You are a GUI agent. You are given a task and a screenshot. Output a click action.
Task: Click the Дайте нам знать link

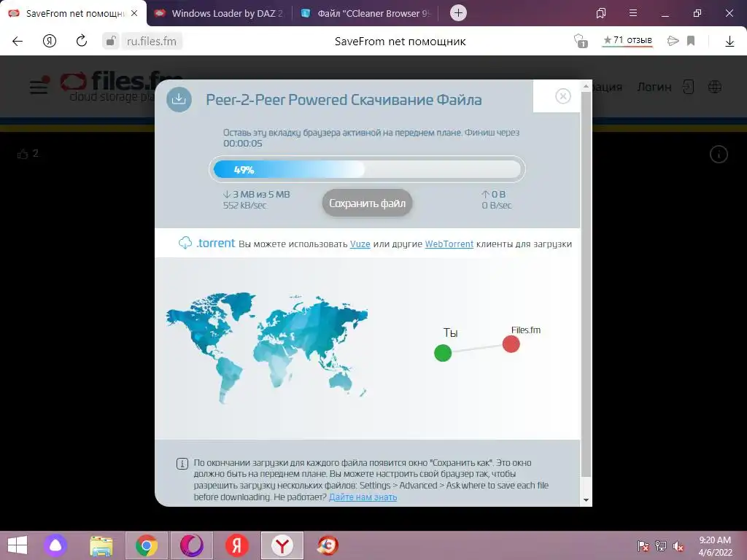click(x=363, y=497)
